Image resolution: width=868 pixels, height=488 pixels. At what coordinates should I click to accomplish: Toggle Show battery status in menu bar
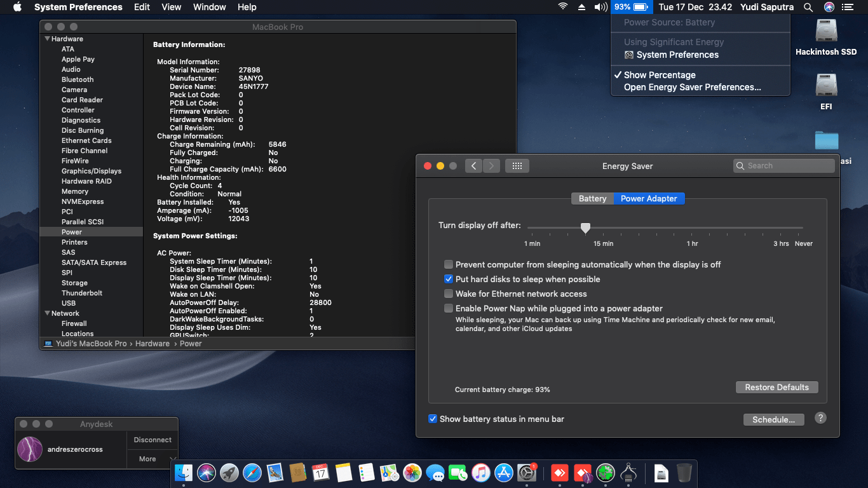click(433, 419)
